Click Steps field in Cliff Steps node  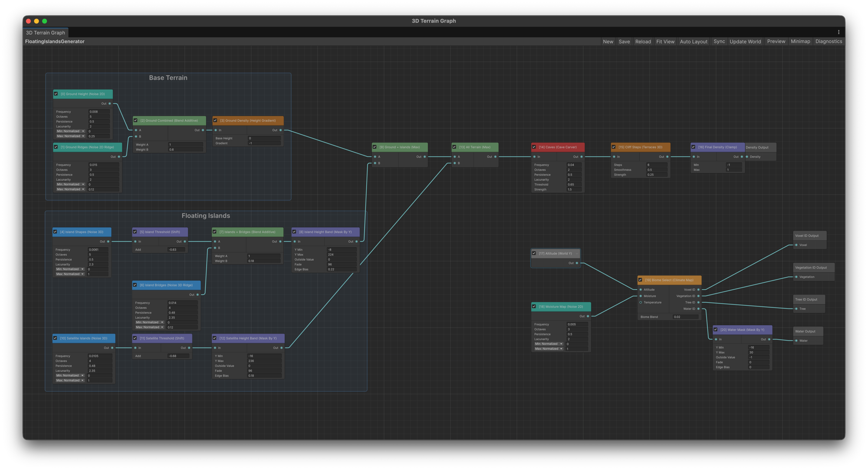coord(657,165)
